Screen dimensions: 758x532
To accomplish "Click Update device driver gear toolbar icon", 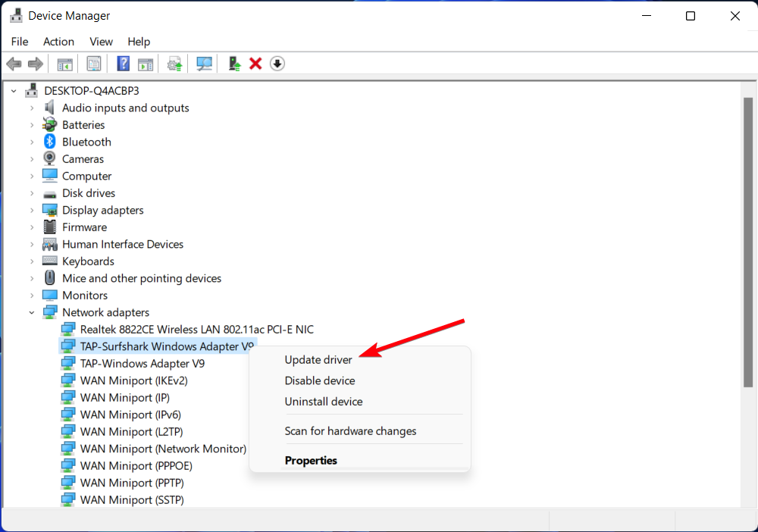I will pos(174,64).
